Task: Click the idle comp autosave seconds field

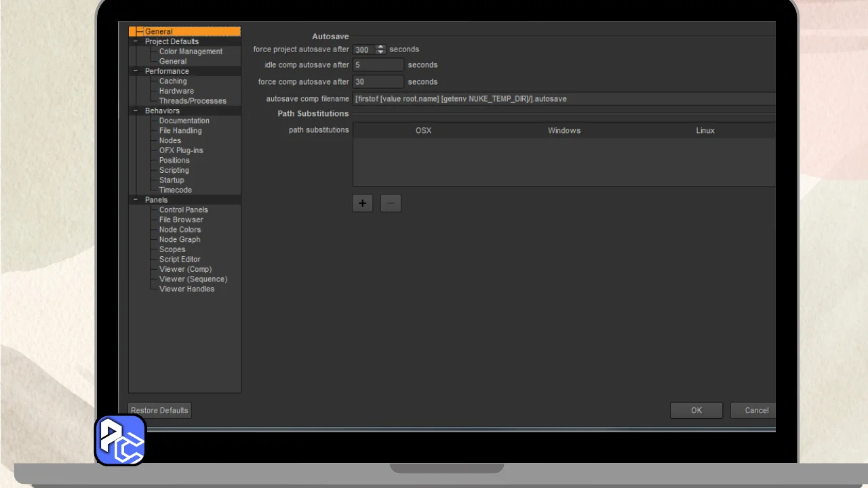Action: point(378,65)
